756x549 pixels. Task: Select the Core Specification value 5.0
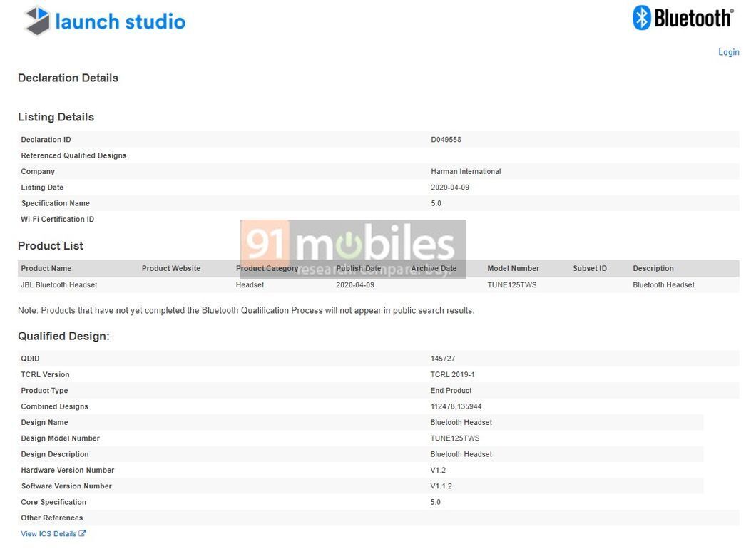tap(435, 502)
